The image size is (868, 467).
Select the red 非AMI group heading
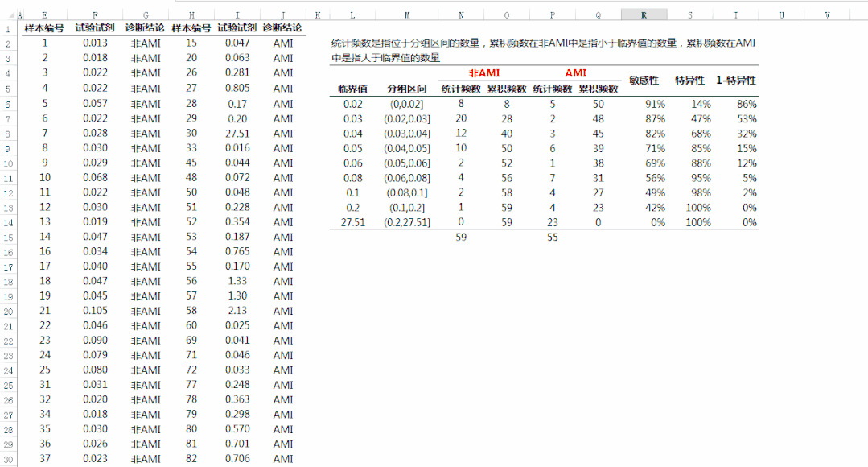pyautogui.click(x=484, y=73)
